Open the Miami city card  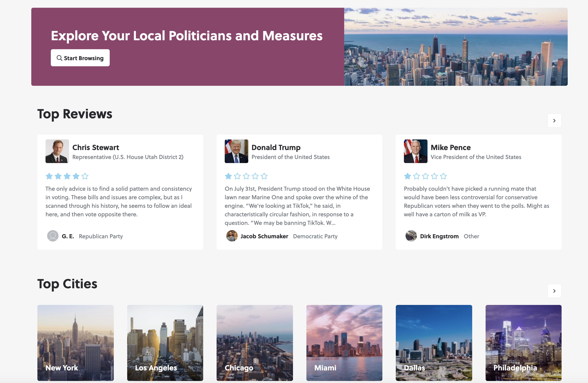(x=344, y=343)
